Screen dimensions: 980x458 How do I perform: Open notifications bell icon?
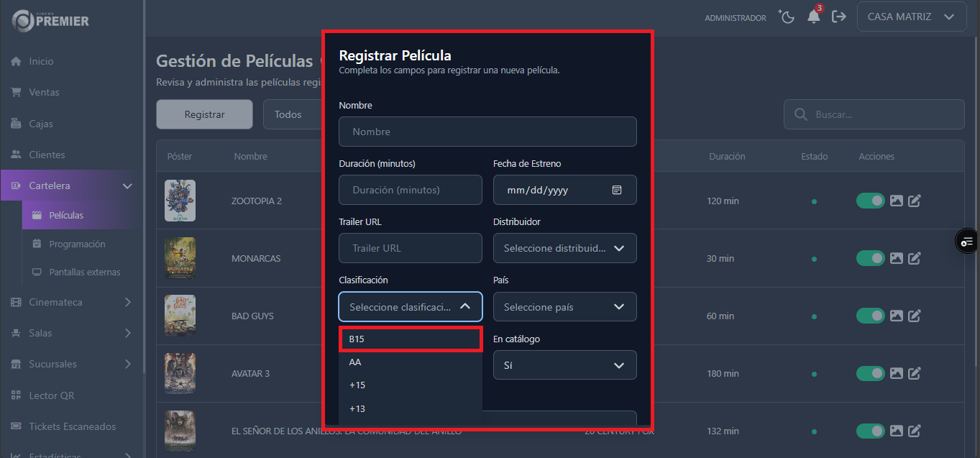click(814, 17)
